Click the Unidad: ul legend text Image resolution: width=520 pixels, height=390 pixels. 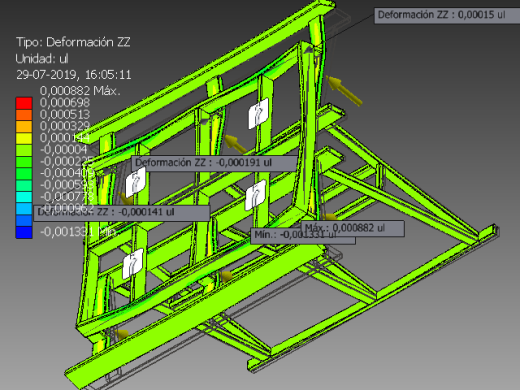pos(42,59)
